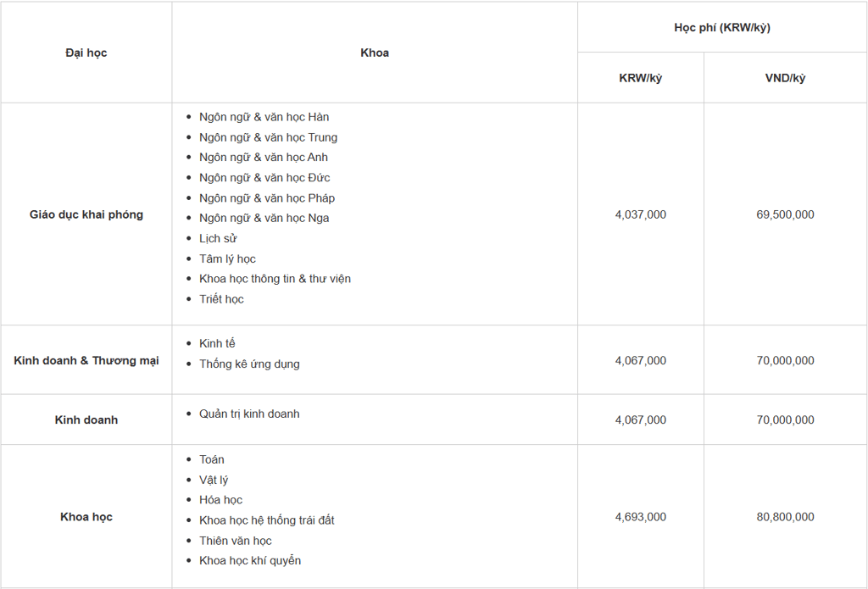This screenshot has width=868, height=589.
Task: Select the 4,693,000 KRW value
Action: point(640,517)
